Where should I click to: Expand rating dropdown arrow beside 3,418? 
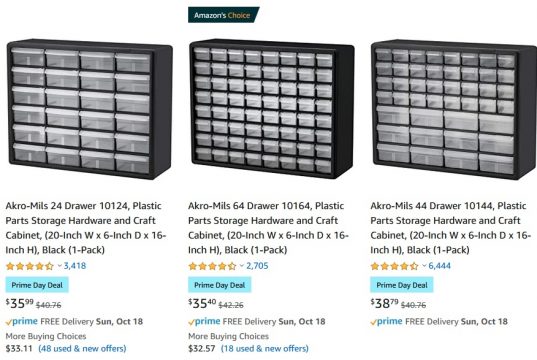click(x=59, y=265)
